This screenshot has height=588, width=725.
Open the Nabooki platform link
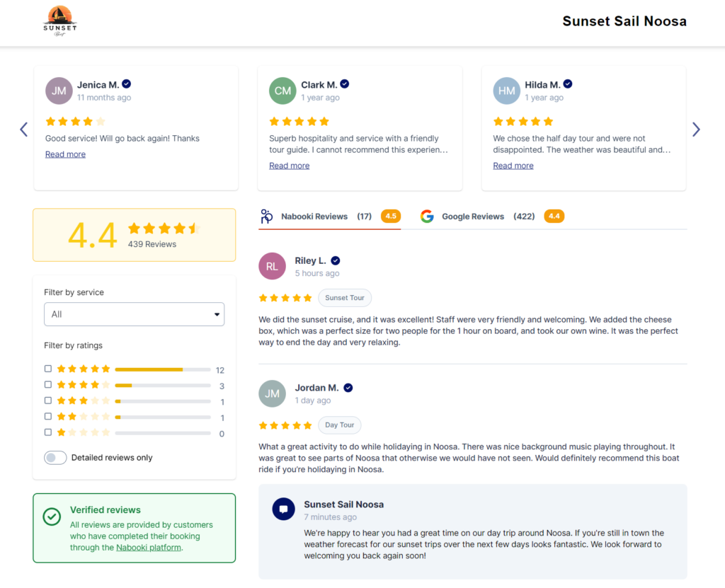point(149,548)
